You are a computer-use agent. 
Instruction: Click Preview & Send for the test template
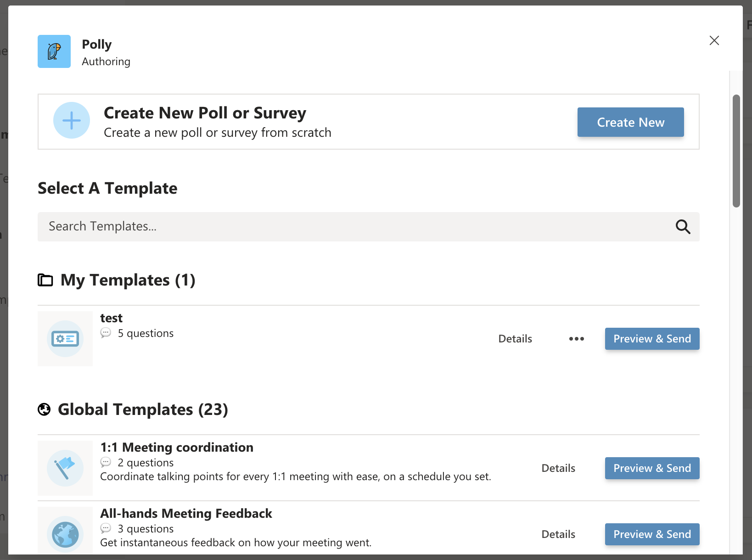coord(652,339)
